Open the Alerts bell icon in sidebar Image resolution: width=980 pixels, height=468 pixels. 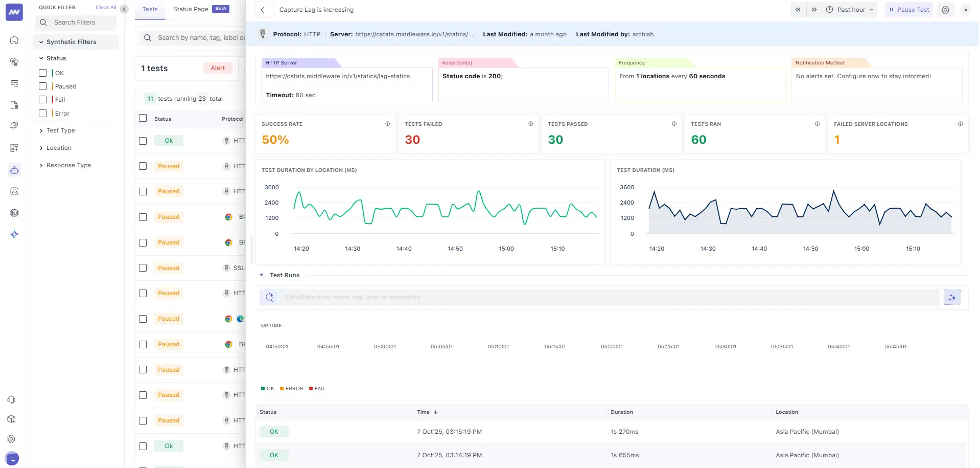point(14,126)
